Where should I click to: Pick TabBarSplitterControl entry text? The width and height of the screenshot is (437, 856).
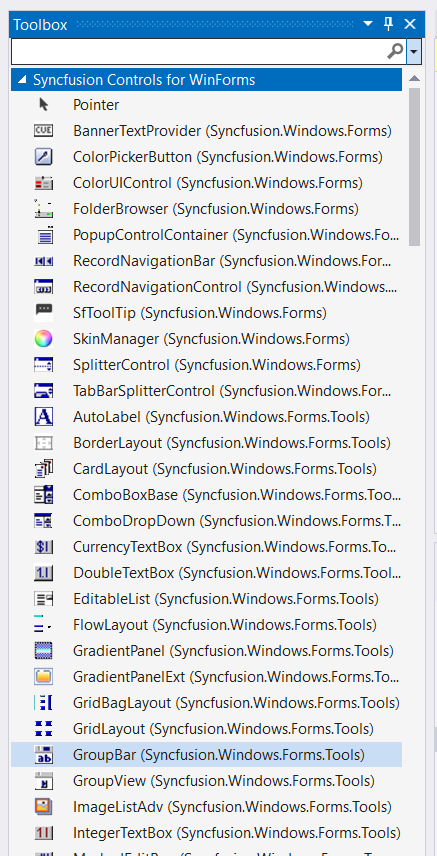click(x=232, y=391)
